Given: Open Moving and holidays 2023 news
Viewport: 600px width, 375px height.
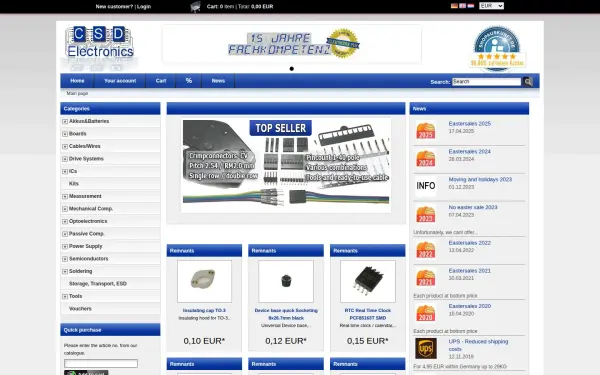Looking at the screenshot, I should coord(480,179).
